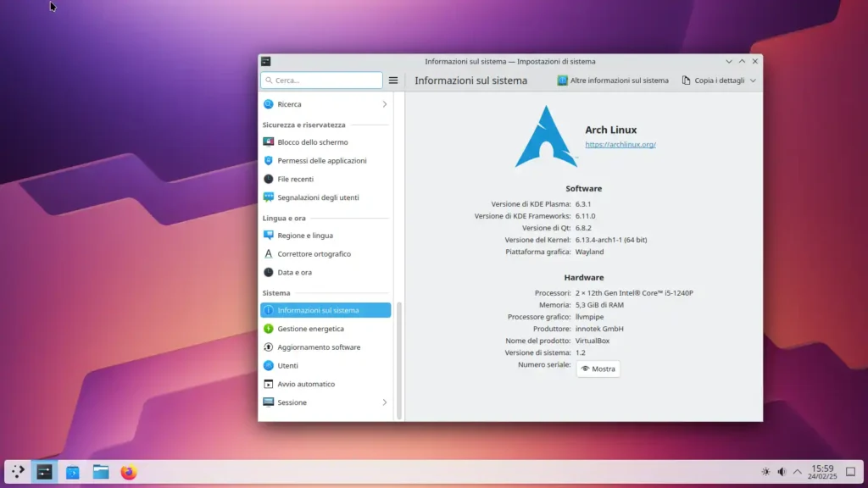The height and width of the screenshot is (488, 868).
Task: Click the Cerca search field
Action: click(320, 80)
